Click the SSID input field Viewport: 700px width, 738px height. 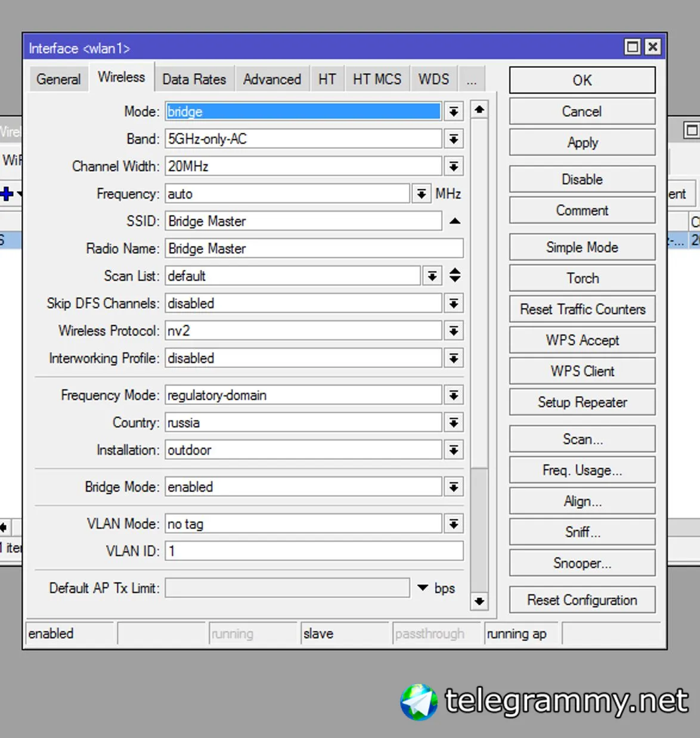[x=303, y=221]
